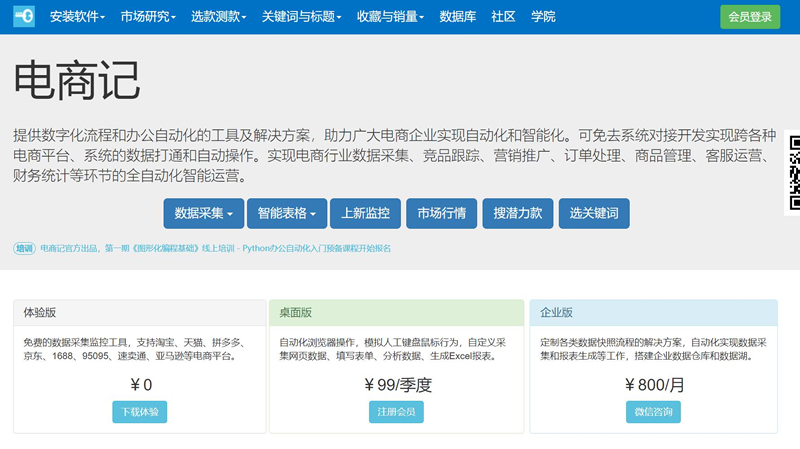Click the 微信咨询 button
800x449 pixels.
click(x=653, y=412)
